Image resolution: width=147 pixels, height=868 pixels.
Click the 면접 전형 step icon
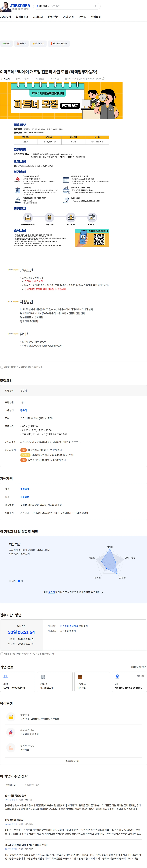point(71,217)
